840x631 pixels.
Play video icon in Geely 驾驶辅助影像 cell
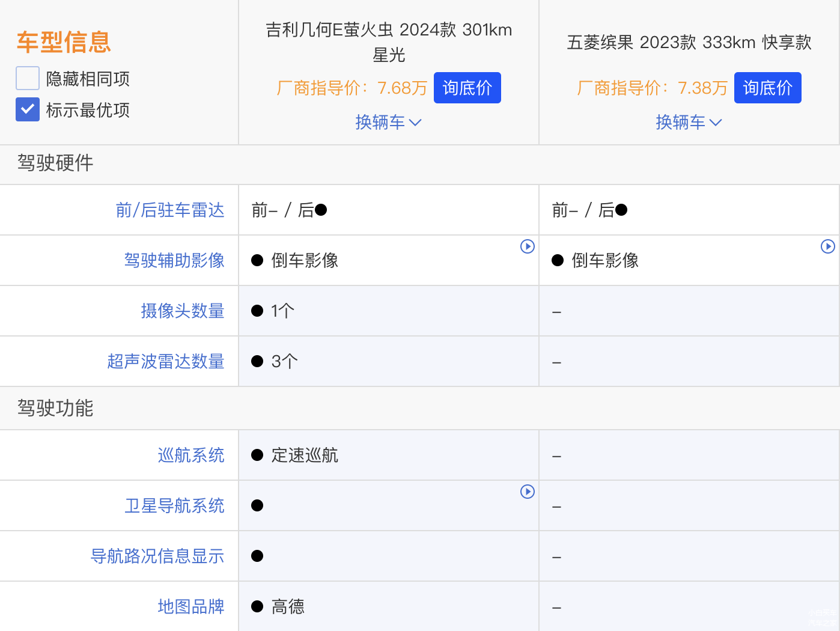point(528,246)
